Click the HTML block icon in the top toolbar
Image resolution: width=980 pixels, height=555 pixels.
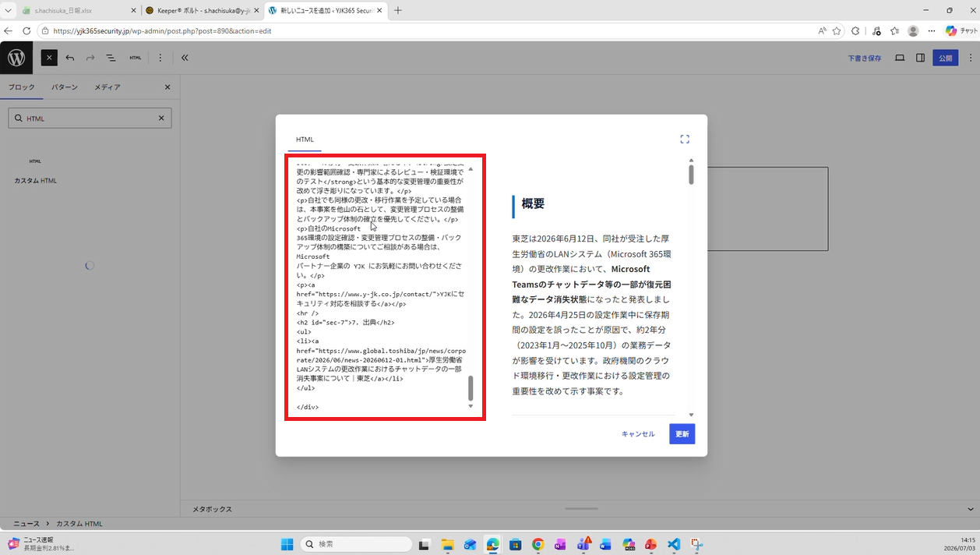click(x=136, y=58)
